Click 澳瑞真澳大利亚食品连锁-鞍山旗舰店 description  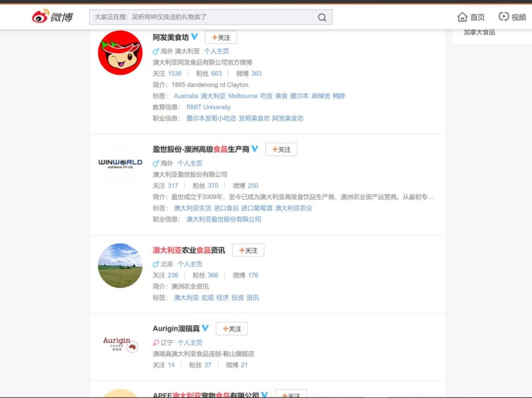(x=203, y=354)
